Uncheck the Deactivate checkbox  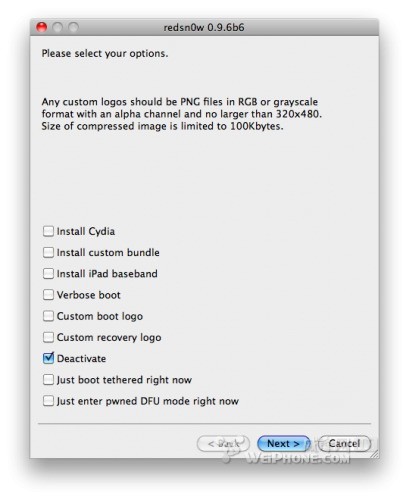[x=48, y=358]
